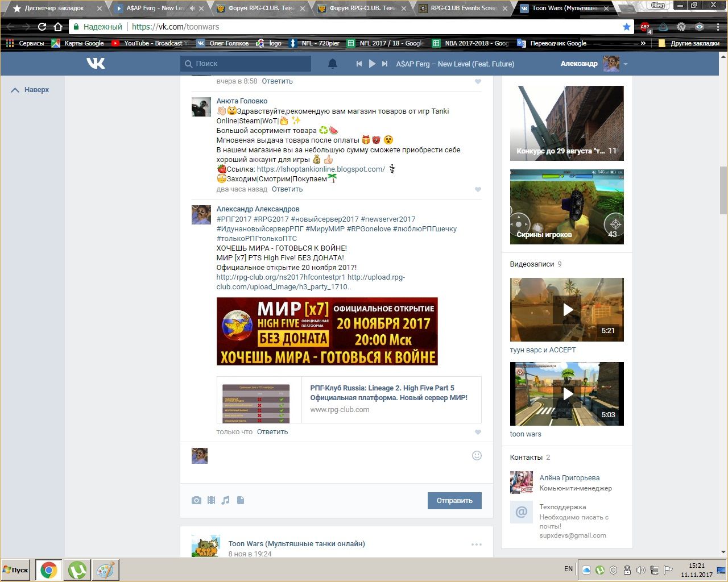Open the Сервисы apps bookmark
This screenshot has height=582, width=728.
[25, 43]
